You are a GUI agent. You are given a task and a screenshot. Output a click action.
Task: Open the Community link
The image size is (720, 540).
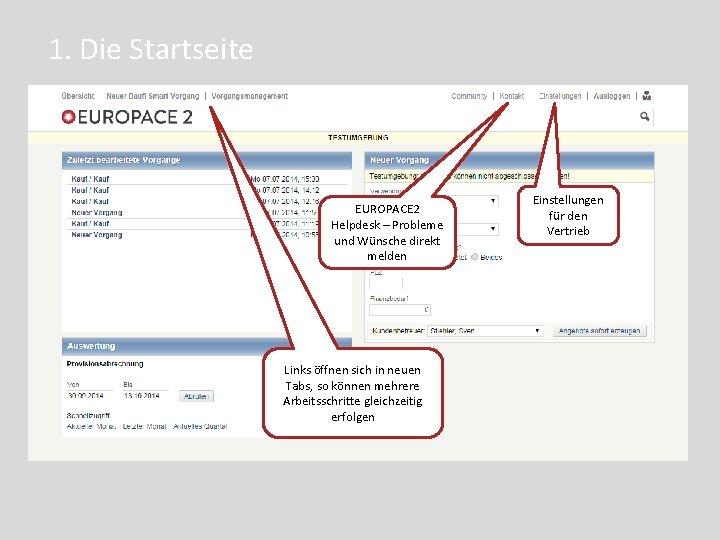tap(469, 96)
